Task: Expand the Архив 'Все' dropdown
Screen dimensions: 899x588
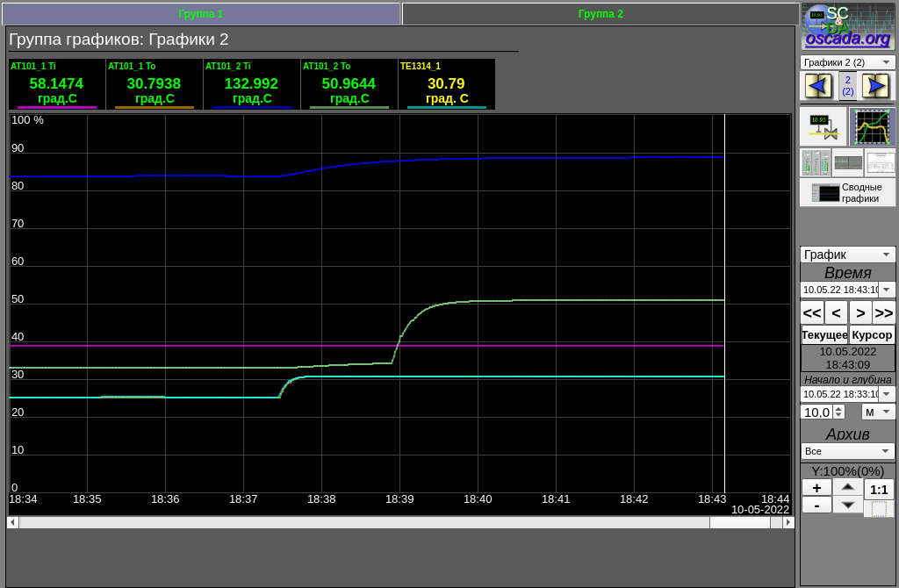Action: (847, 451)
